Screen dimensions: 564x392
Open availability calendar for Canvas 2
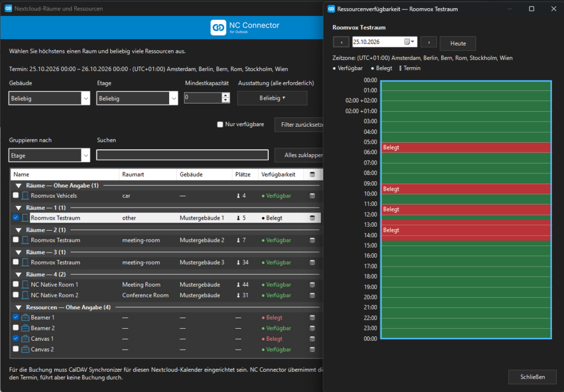[312, 350]
